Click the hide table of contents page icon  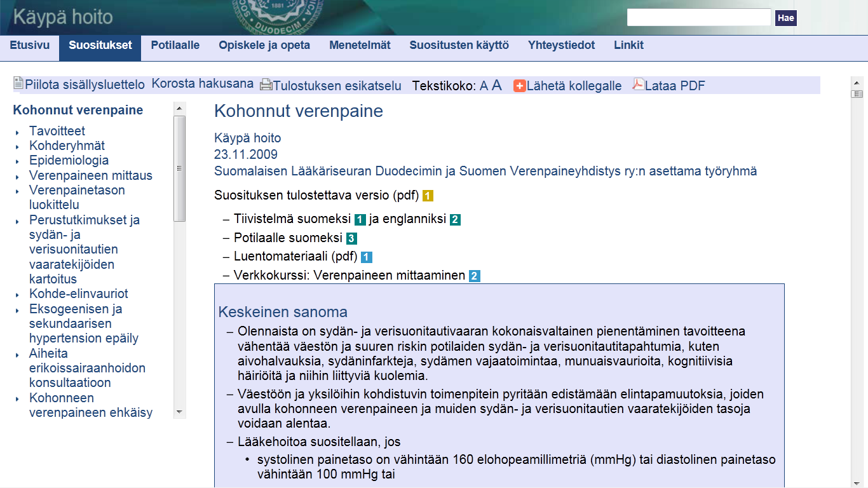tap(18, 83)
